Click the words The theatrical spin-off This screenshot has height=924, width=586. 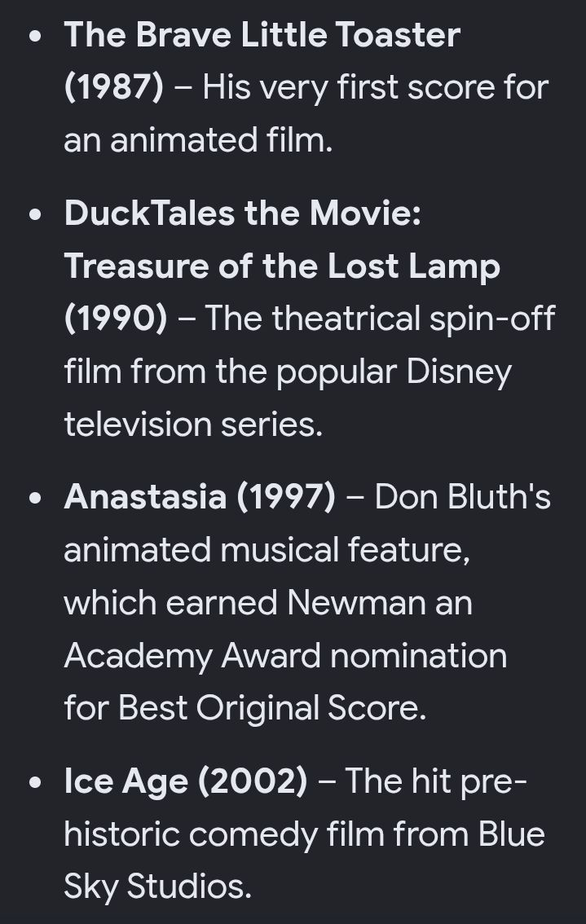380,319
